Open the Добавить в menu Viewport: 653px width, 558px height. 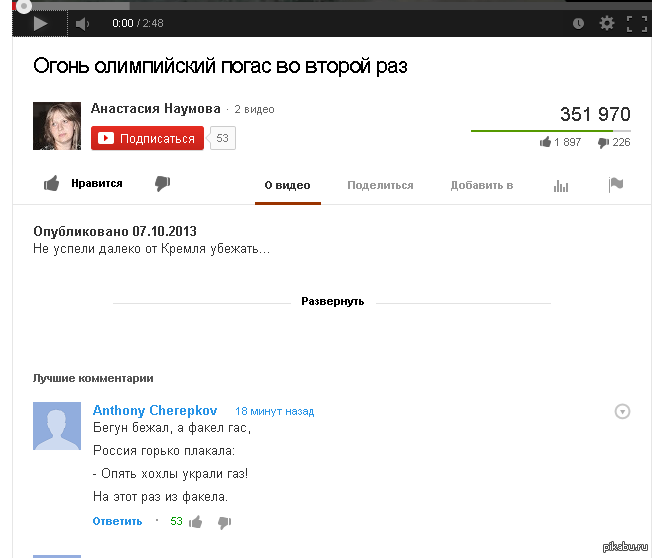pos(482,185)
